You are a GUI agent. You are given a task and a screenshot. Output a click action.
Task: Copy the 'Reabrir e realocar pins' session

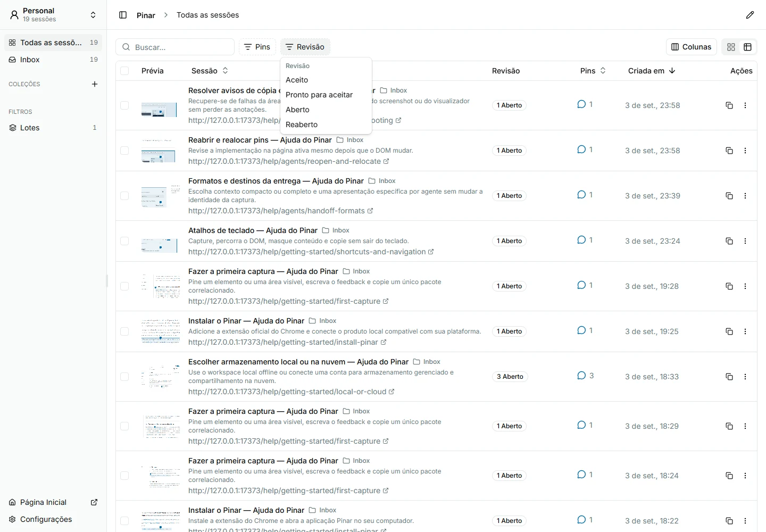(x=729, y=151)
